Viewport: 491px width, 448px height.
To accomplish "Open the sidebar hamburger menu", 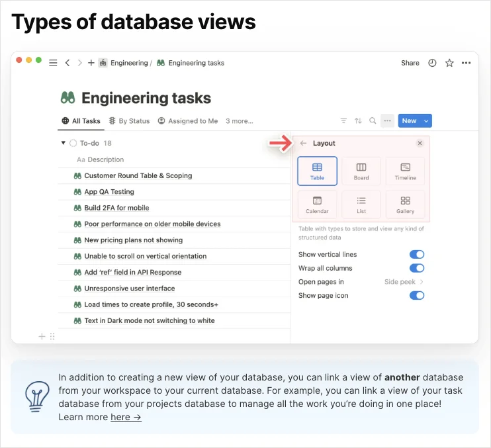I will tap(53, 63).
